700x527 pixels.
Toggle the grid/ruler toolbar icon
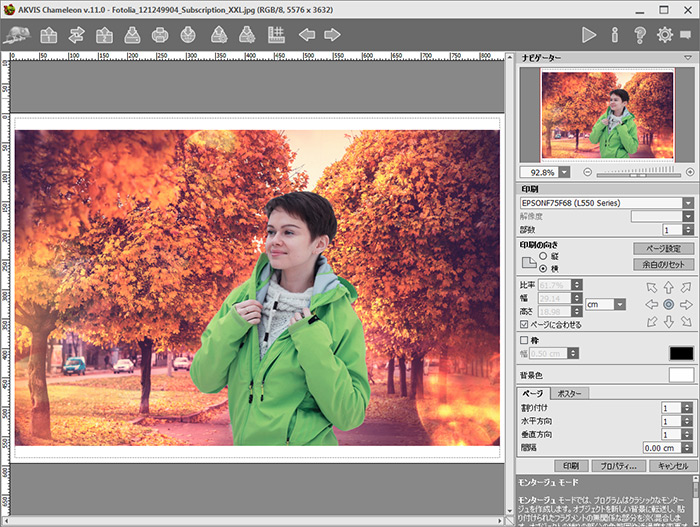(x=276, y=35)
